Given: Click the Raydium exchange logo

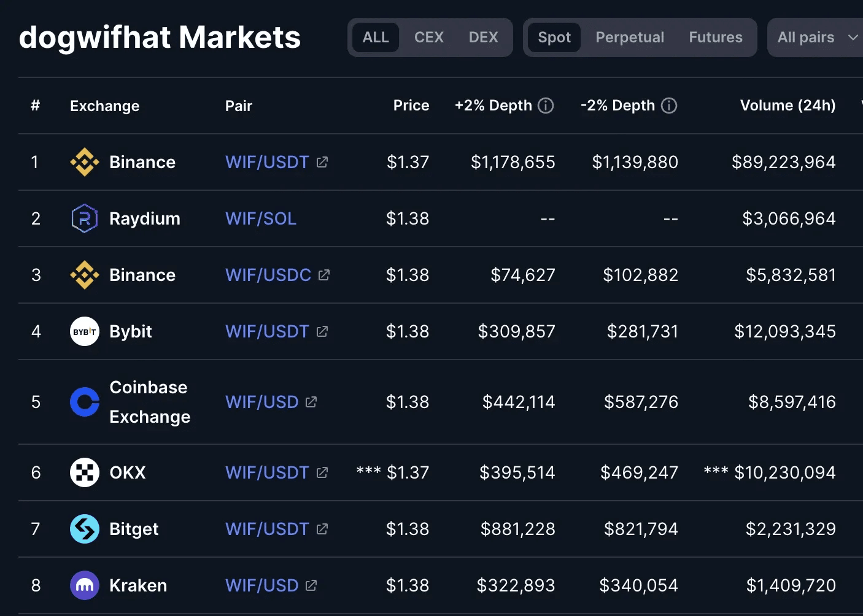Looking at the screenshot, I should 85,218.
